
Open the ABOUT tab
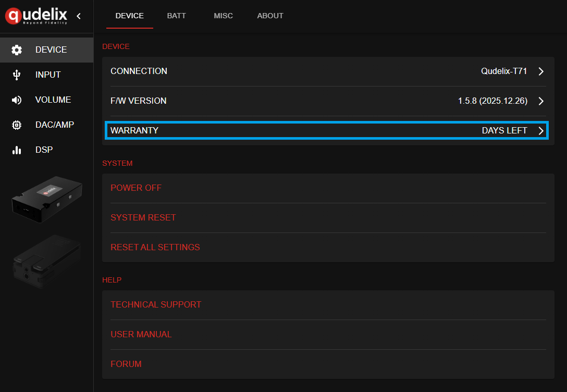270,16
